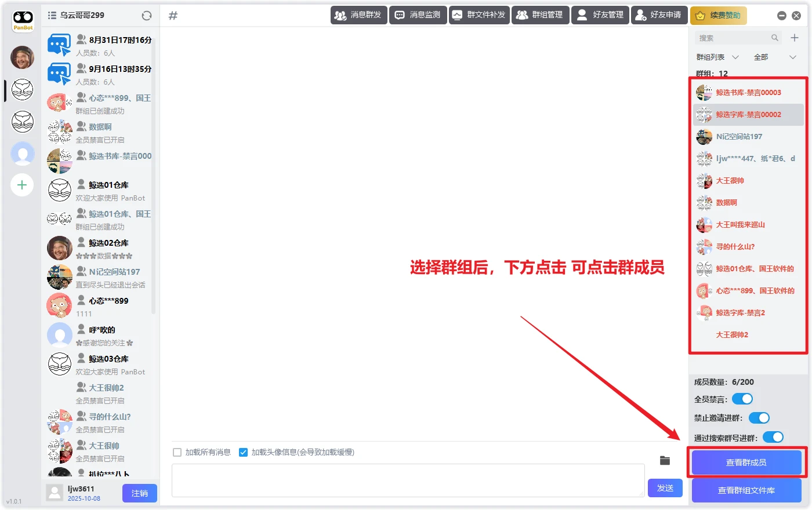The image size is (812, 510).
Task: Enable the 加载所有消息 checkbox
Action: [177, 452]
